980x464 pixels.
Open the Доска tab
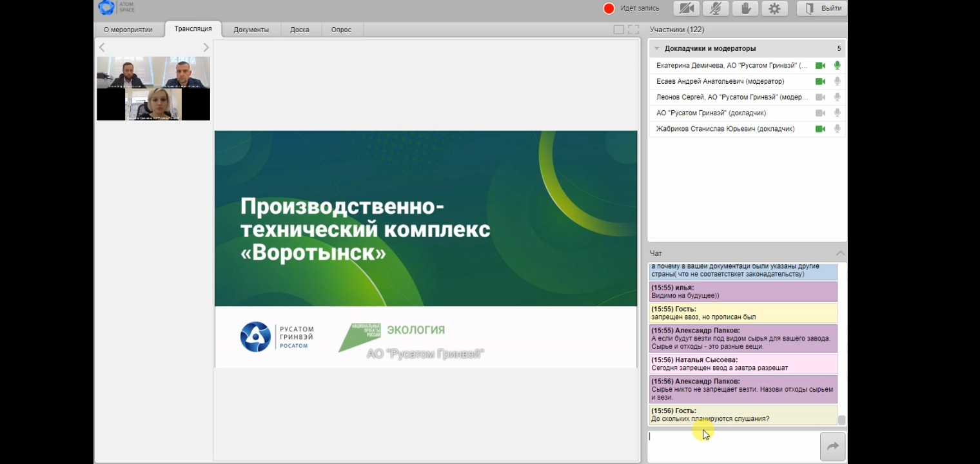(x=300, y=30)
